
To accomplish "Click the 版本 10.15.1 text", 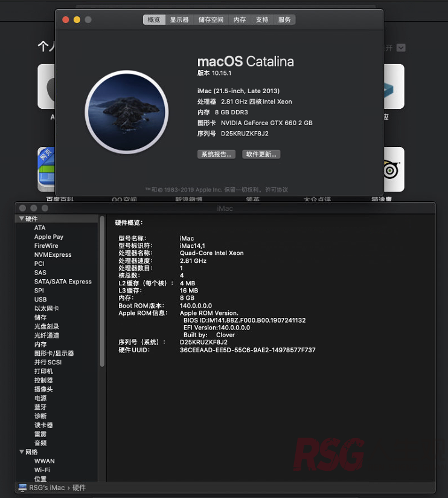I will pyautogui.click(x=214, y=73).
